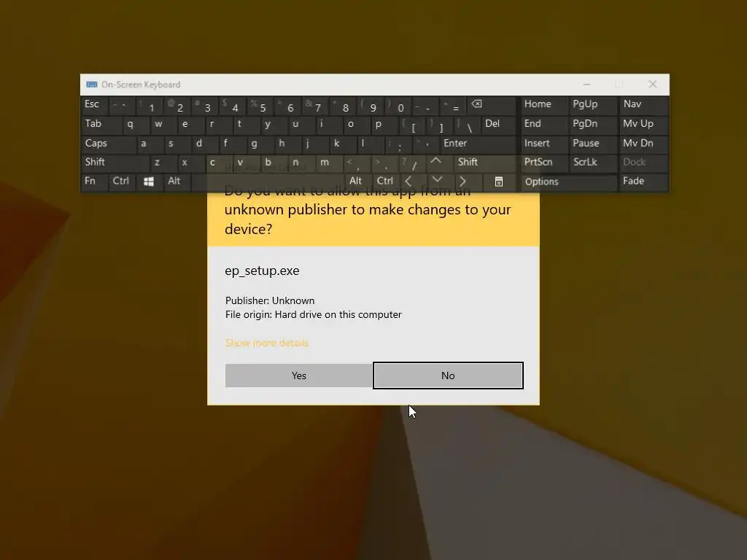Tap the number 1 key
Viewport: 747px width, 560px height.
point(149,105)
